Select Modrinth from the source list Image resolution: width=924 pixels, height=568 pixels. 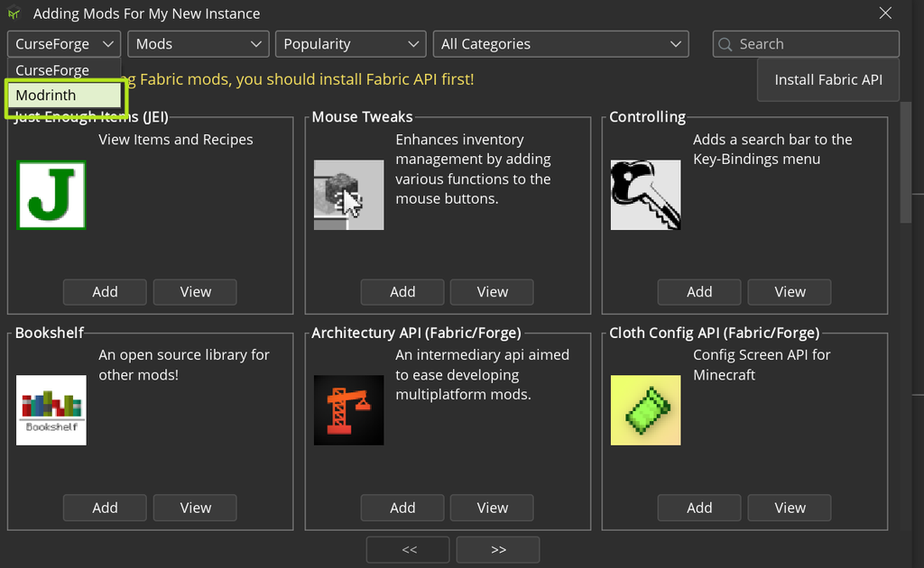click(x=64, y=96)
